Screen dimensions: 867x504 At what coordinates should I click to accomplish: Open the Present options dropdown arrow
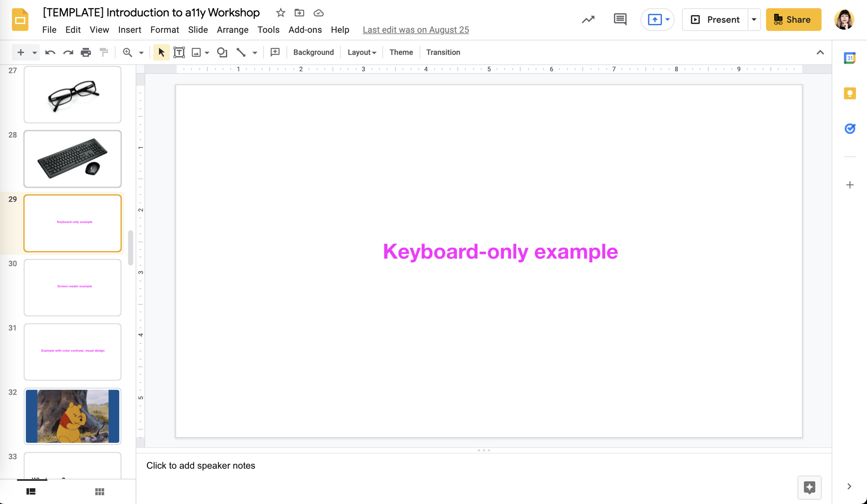coord(754,19)
